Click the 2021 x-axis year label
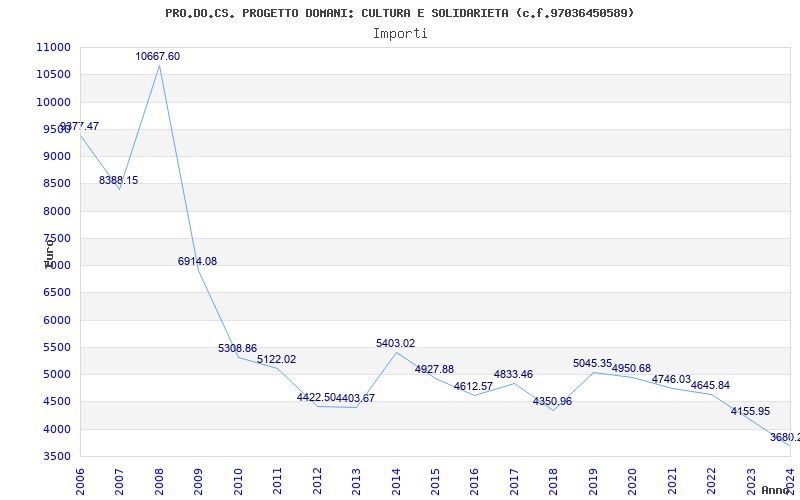 click(672, 481)
